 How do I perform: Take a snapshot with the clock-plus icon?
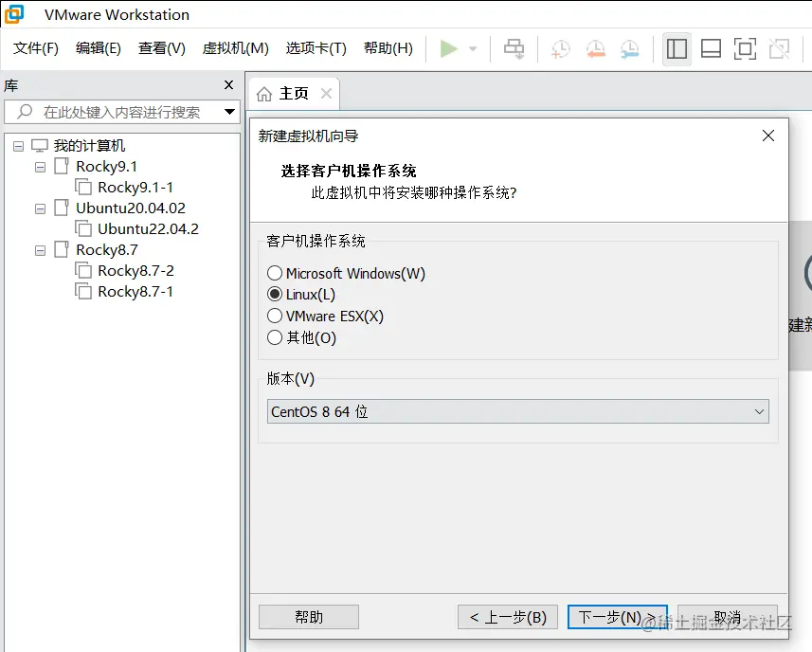560,49
